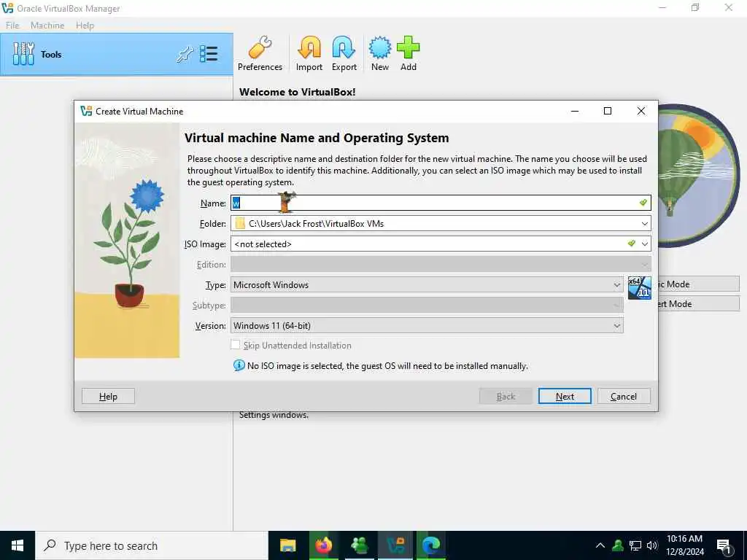Click the Cancel button
This screenshot has height=560, width=747.
coord(624,396)
